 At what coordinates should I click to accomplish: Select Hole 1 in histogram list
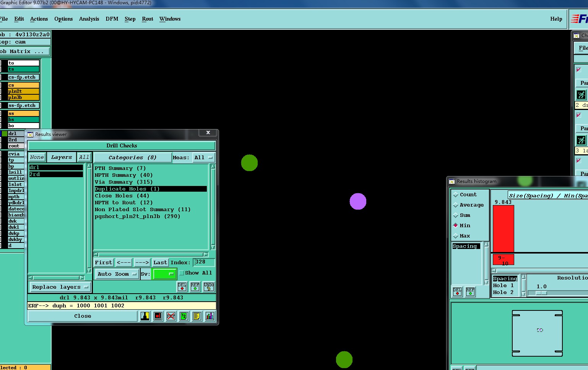503,286
